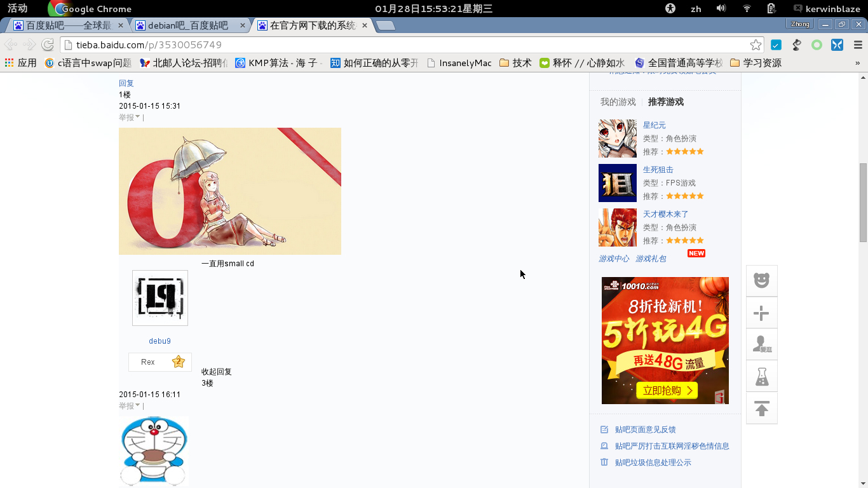The width and height of the screenshot is (868, 488).
Task: Close the 在官方网下载的系统 tab
Action: [365, 25]
